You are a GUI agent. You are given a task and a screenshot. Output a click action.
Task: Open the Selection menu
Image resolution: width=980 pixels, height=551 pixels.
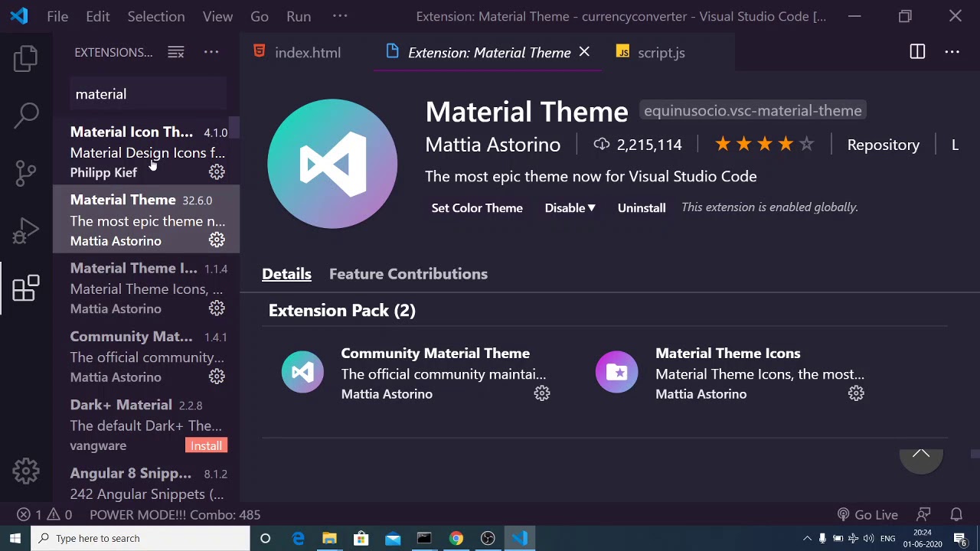(155, 16)
